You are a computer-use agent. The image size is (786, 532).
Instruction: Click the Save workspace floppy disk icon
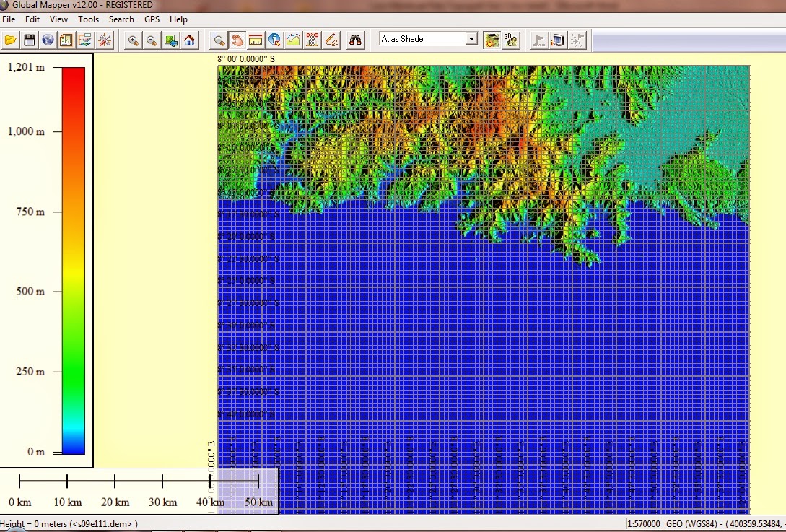click(x=30, y=40)
